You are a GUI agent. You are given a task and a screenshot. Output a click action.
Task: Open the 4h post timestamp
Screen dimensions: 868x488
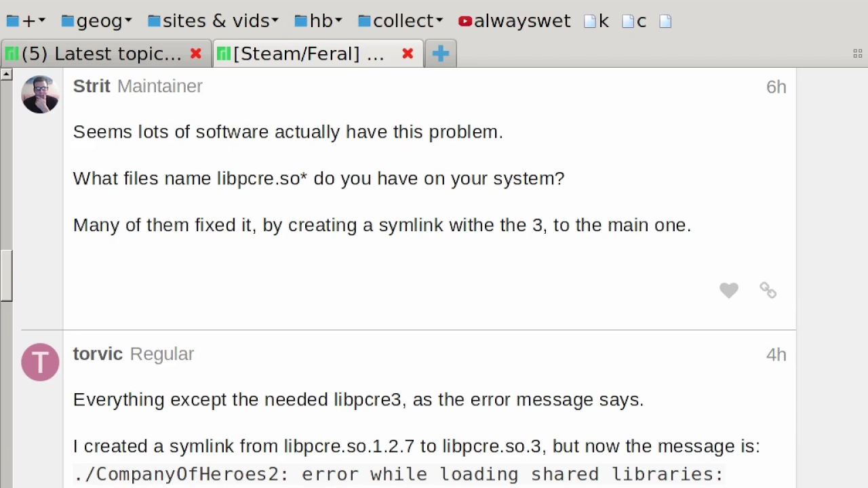pos(776,354)
